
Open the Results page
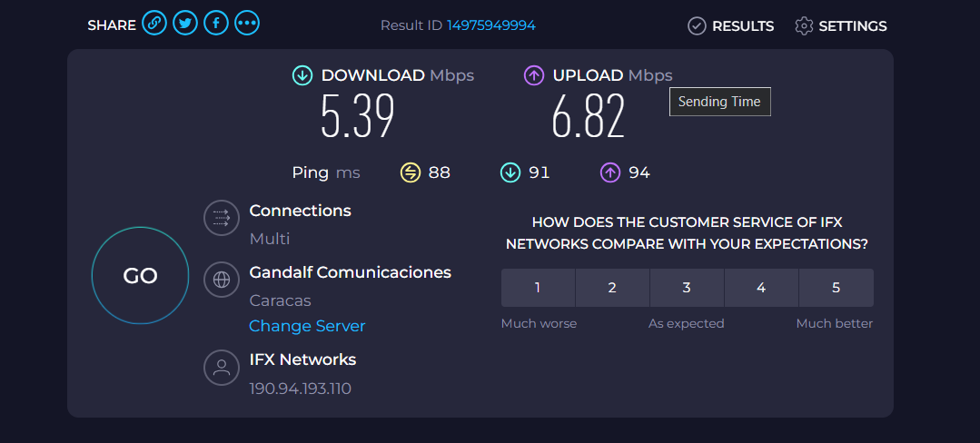[x=731, y=26]
